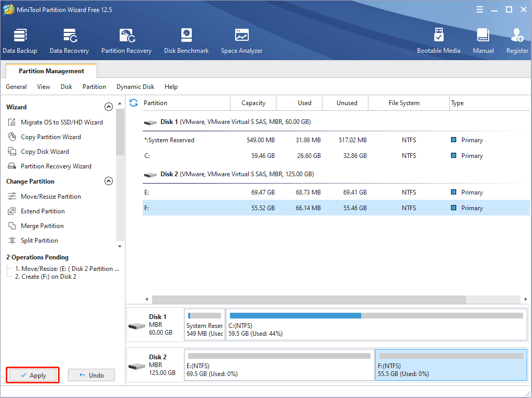Click left arrow of horizontal scrollbar

pos(147,299)
